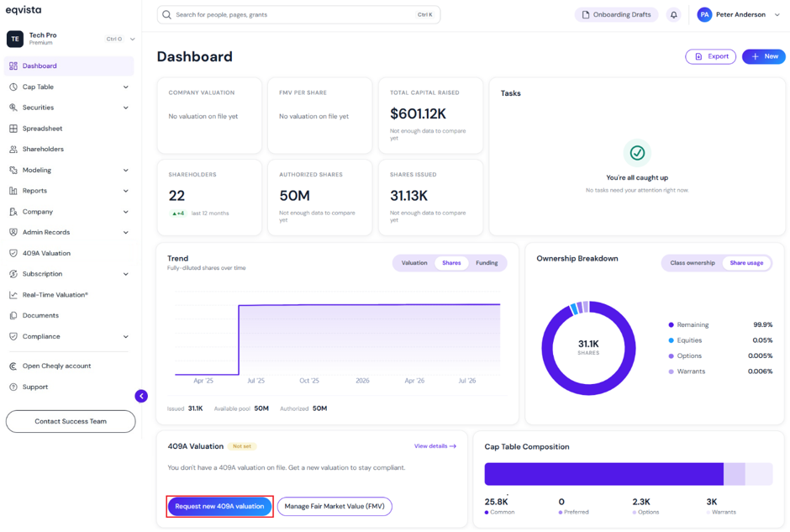The width and height of the screenshot is (790, 532).
Task: Click the Real-Time Valuation chart icon
Action: point(13,295)
